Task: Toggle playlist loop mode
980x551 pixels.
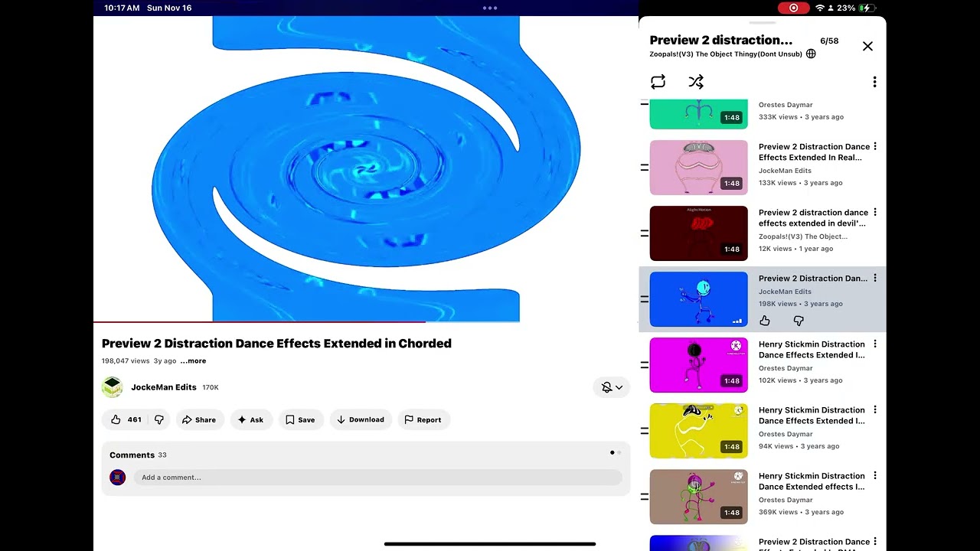Action: (x=658, y=82)
